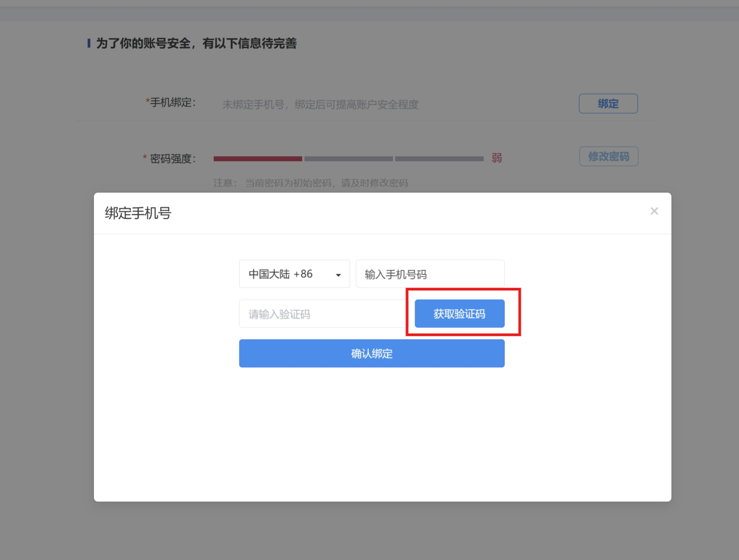Click the 获取验证码 button
The image size is (739, 560).
point(459,314)
